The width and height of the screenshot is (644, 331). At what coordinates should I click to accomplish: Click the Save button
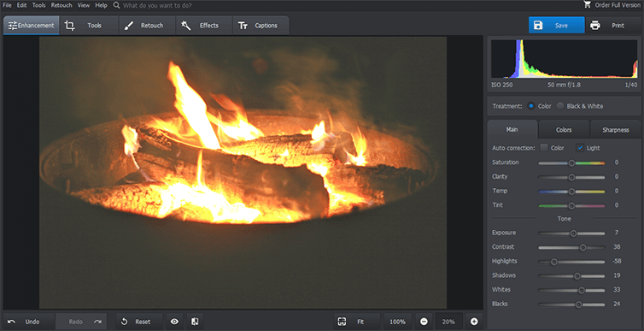point(556,26)
